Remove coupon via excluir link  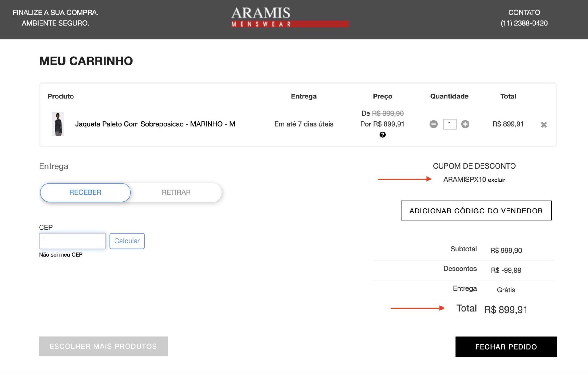(496, 180)
